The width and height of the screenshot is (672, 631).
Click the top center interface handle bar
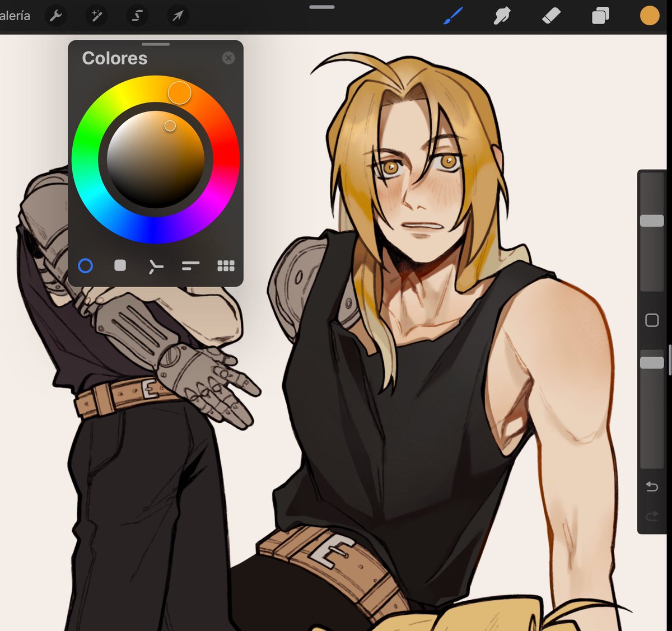(x=322, y=7)
